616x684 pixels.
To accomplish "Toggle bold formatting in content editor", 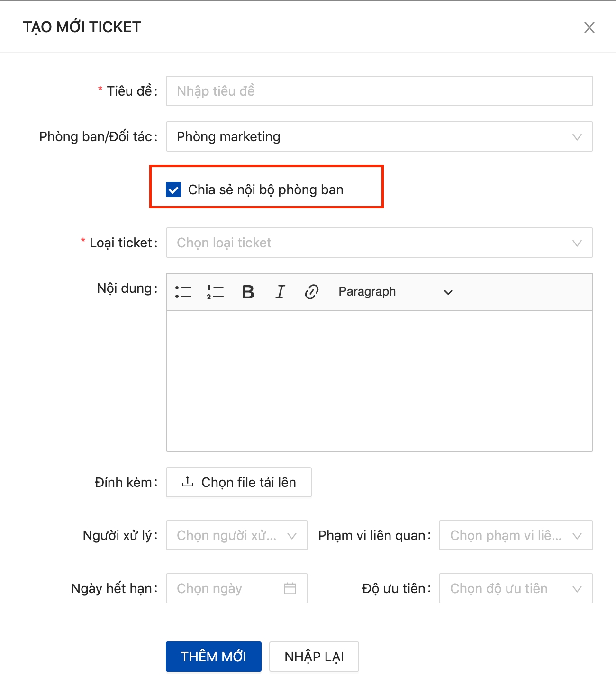I will pos(248,292).
